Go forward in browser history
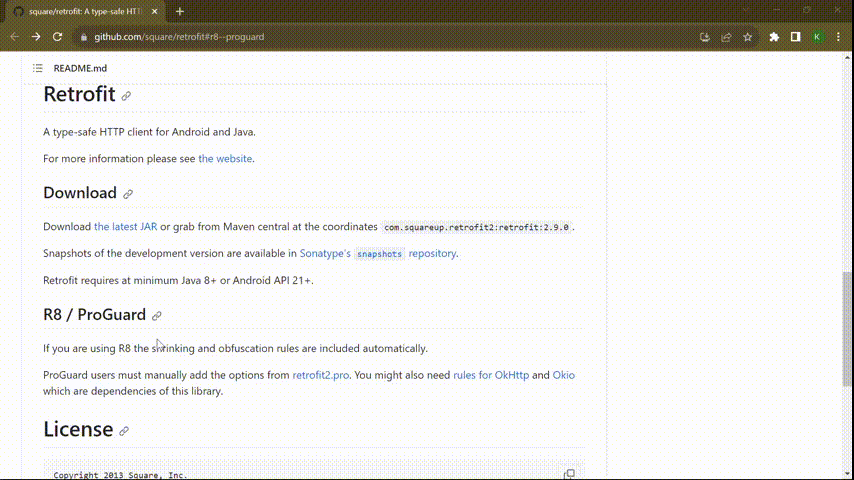 point(36,37)
